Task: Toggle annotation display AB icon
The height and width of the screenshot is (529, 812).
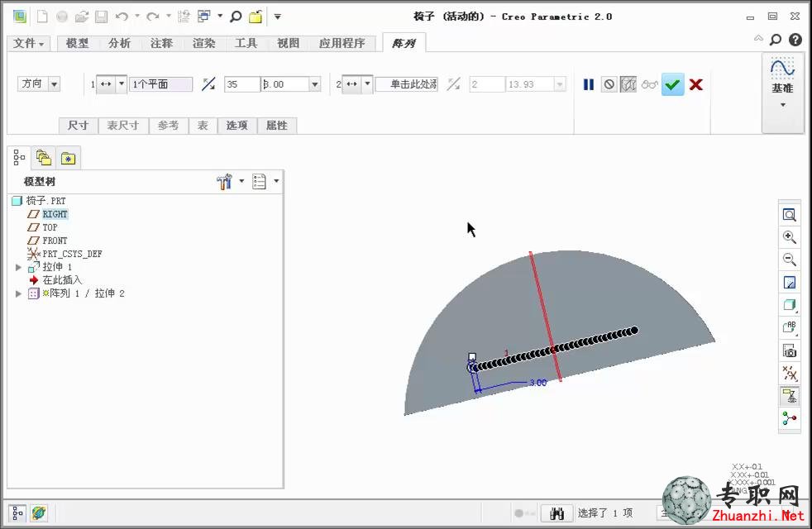Action: pyautogui.click(x=789, y=327)
